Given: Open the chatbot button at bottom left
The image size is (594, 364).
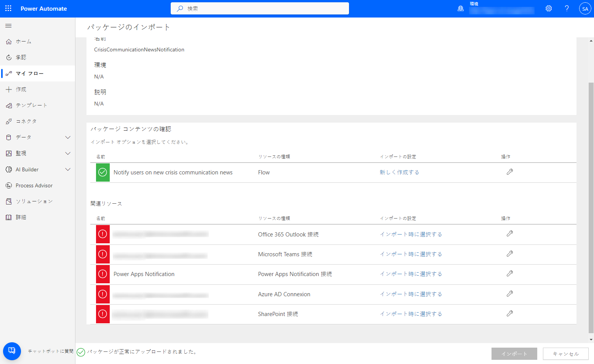Looking at the screenshot, I should pos(12,351).
